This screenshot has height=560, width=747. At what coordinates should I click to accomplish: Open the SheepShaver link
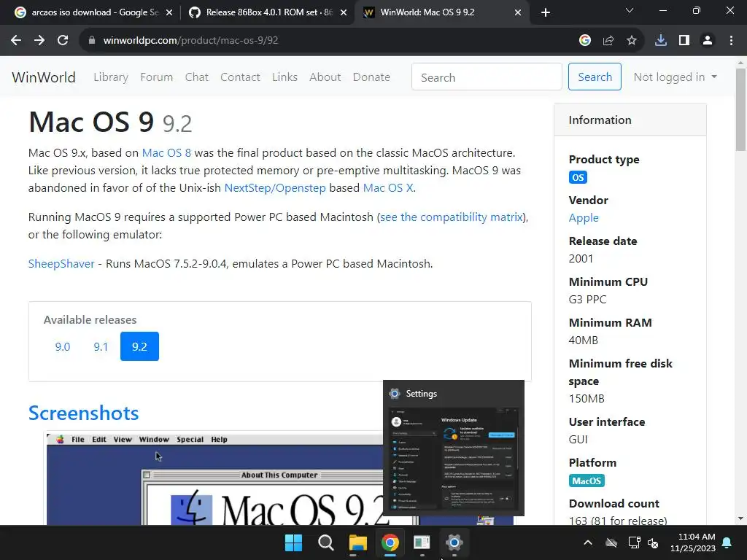(61, 264)
